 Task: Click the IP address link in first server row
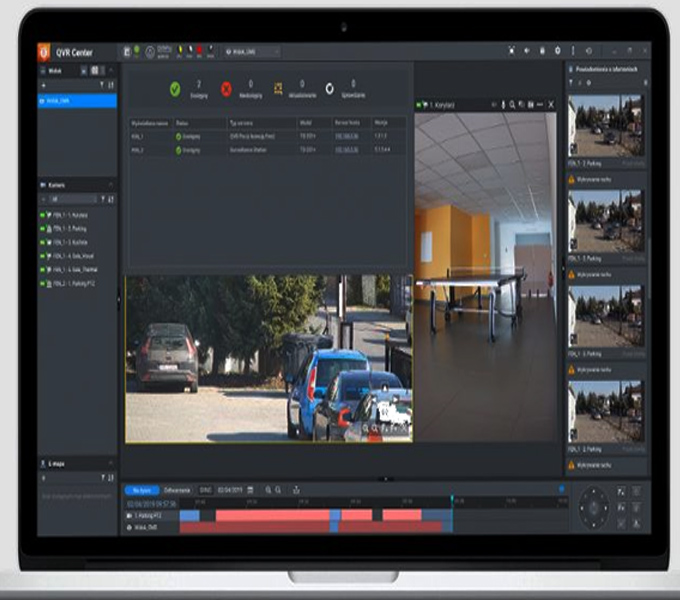click(347, 135)
